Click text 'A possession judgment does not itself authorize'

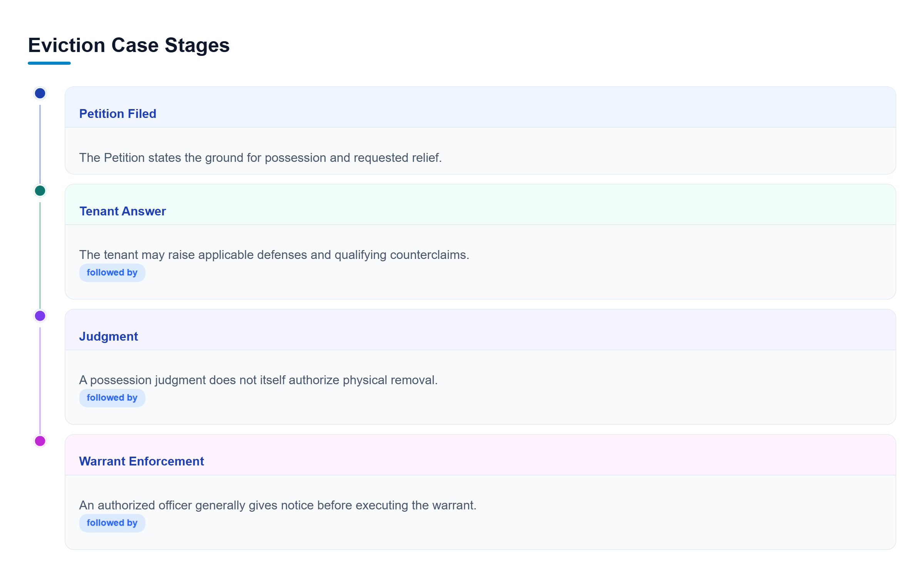[209, 380]
